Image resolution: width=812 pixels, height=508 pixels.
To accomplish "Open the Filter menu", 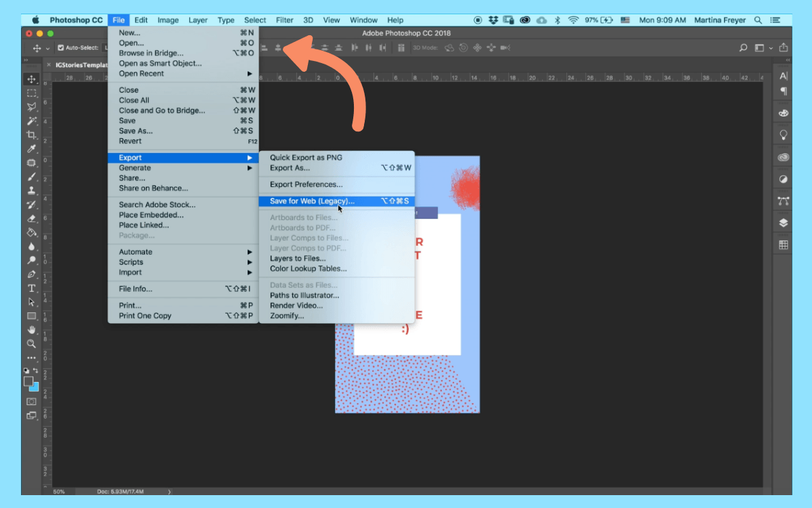I will coord(285,20).
